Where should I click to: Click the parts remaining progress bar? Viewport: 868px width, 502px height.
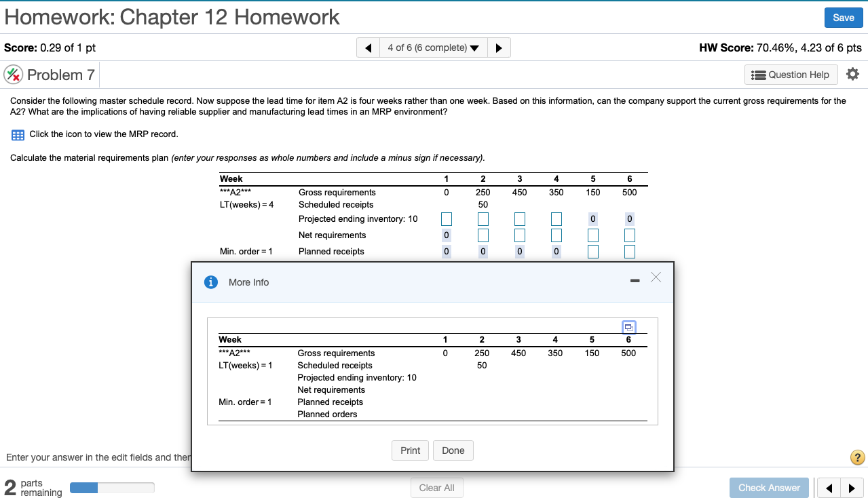tap(112, 487)
